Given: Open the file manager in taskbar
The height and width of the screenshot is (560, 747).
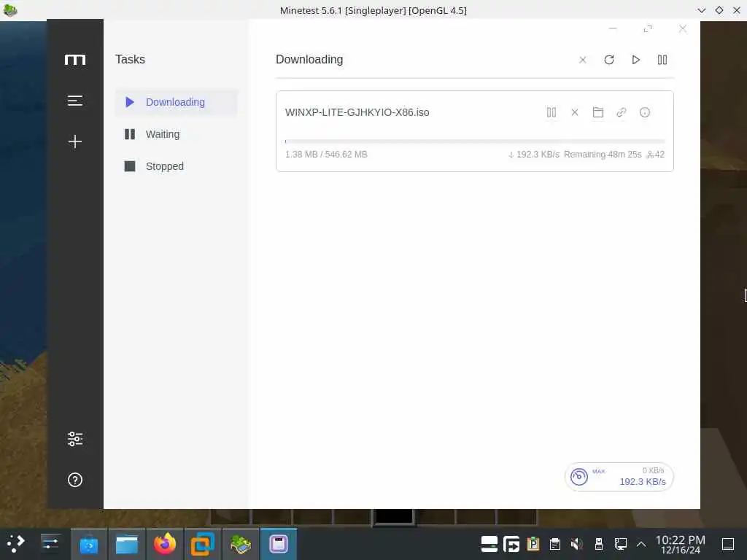Looking at the screenshot, I should click(127, 544).
